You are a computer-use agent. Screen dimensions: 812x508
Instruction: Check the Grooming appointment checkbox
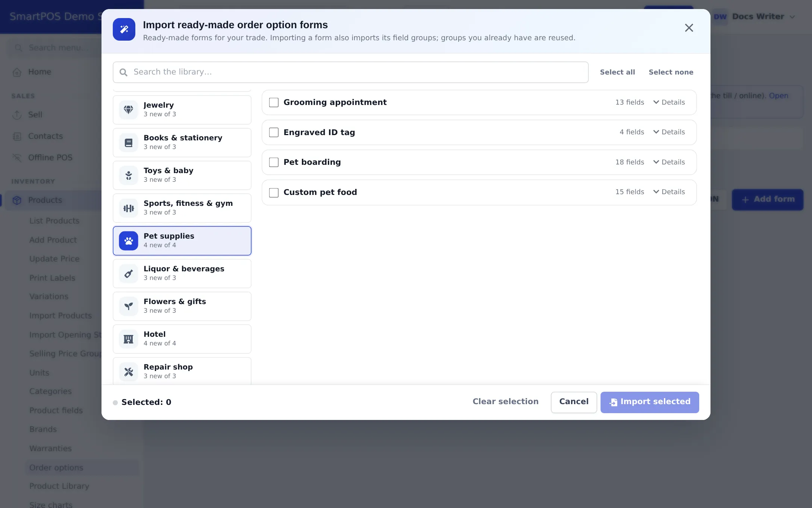point(274,102)
